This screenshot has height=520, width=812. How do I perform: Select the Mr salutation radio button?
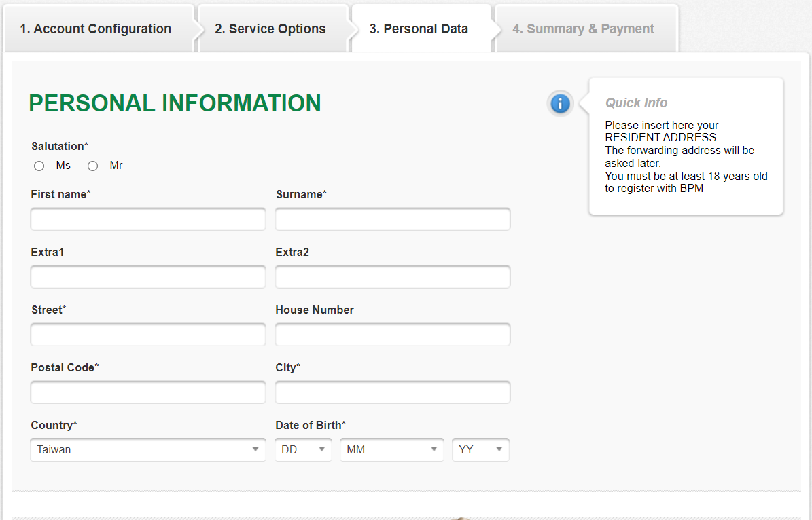93,166
